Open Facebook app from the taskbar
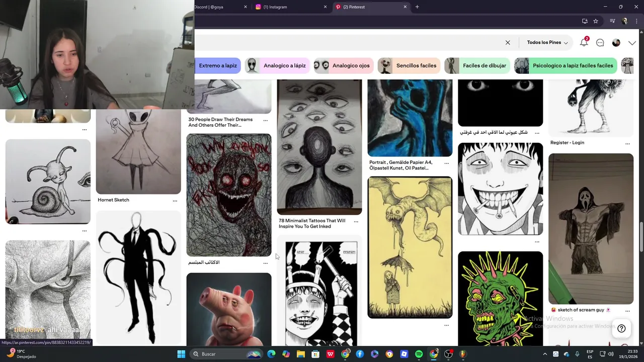644x362 pixels. (x=360, y=354)
